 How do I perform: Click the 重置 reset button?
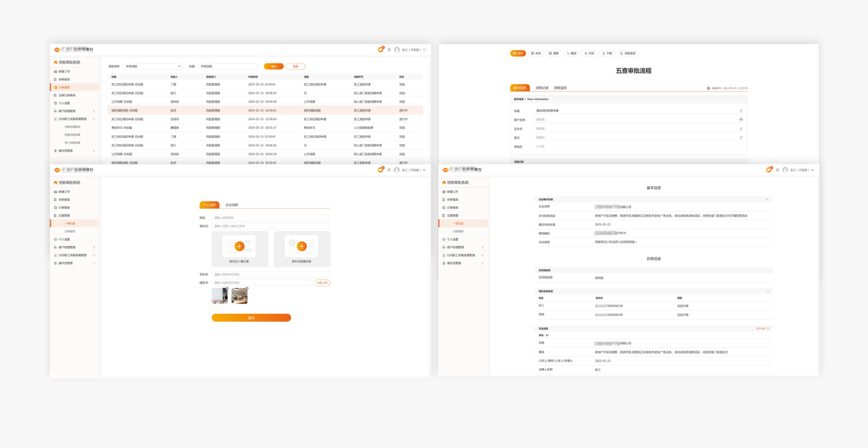(x=296, y=66)
